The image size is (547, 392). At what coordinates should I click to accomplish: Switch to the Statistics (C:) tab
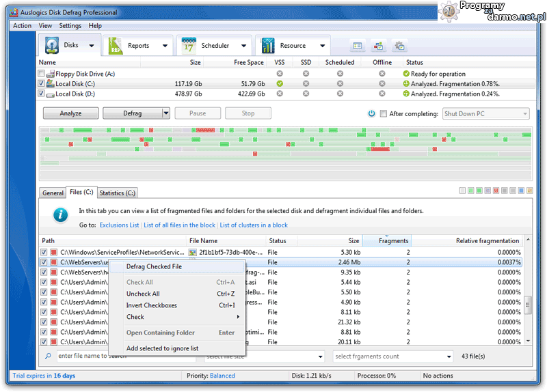pyautogui.click(x=117, y=193)
